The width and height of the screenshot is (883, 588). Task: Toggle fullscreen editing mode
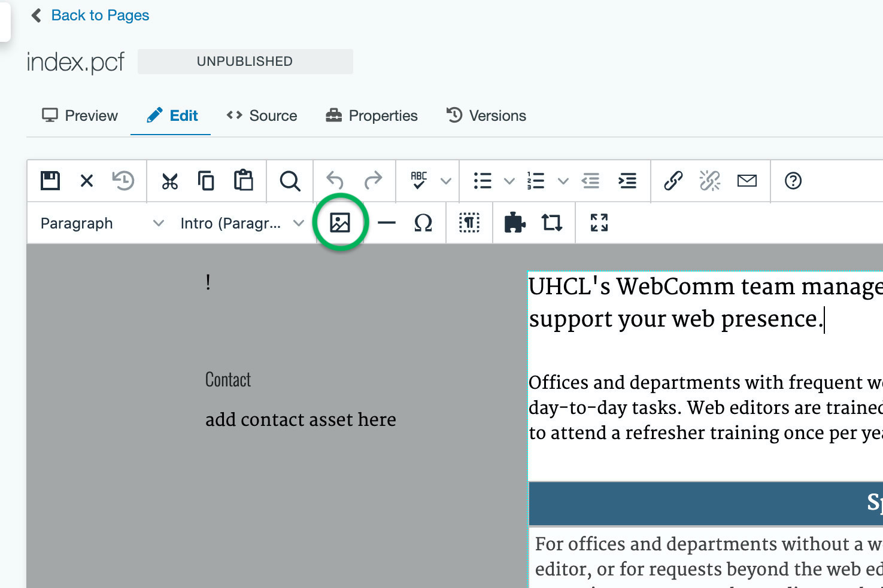pos(598,223)
